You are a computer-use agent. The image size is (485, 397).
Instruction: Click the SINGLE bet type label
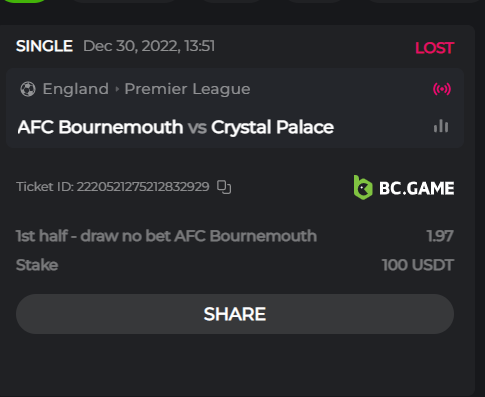[x=44, y=46]
